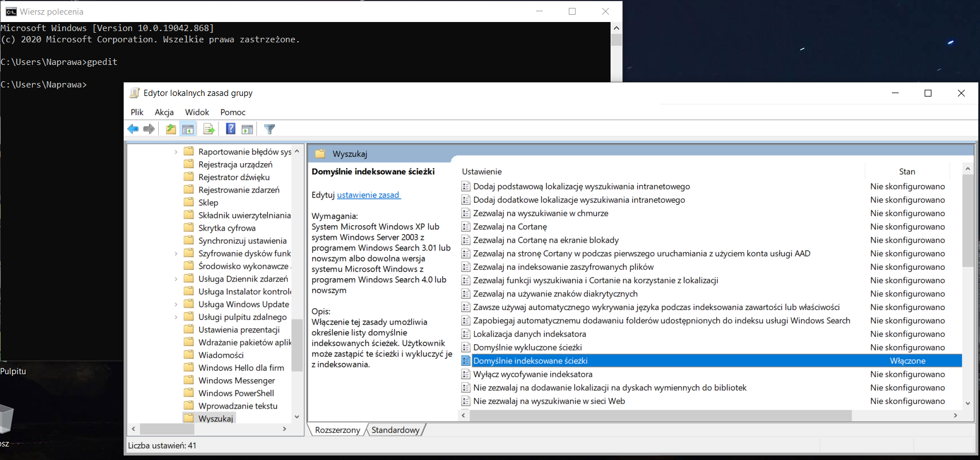Toggle the show/hide console tree icon
The image size is (980, 460).
(188, 129)
